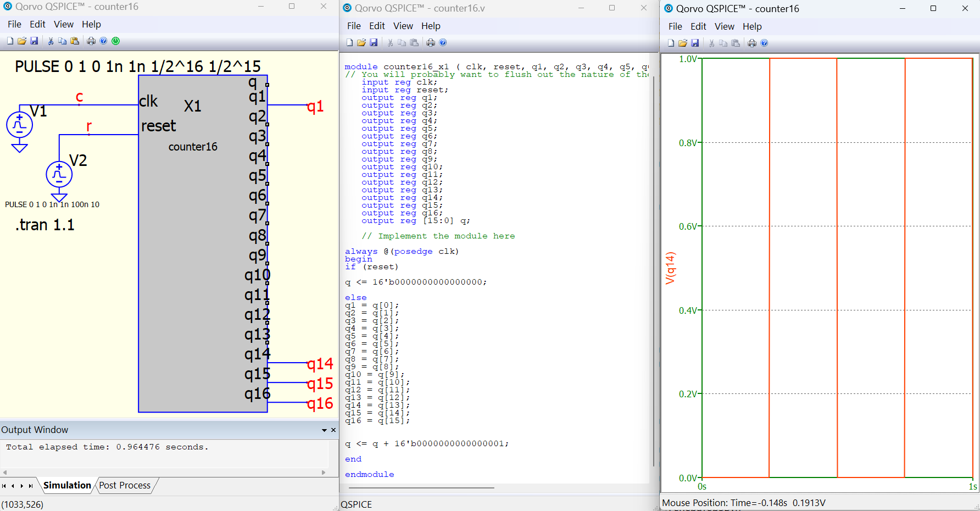Open View menu in counter16.v window
This screenshot has height=511, width=980.
coord(403,26)
